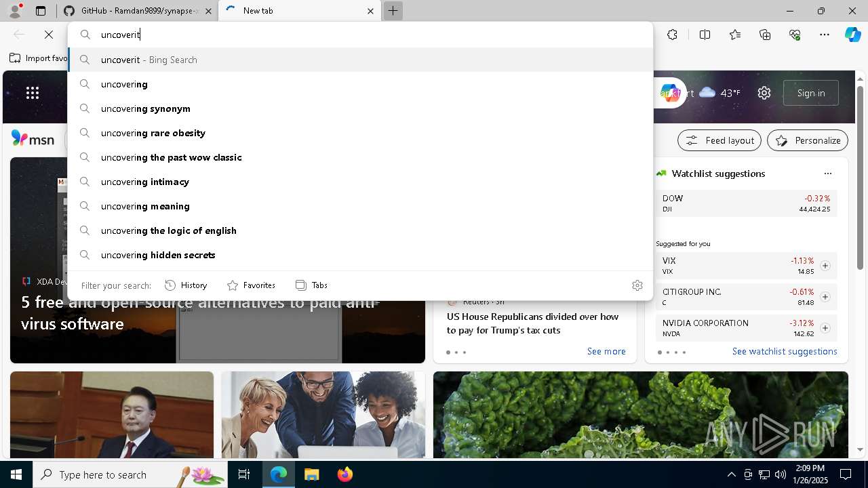
Task: Open the tab actions menu icon
Action: [x=41, y=11]
